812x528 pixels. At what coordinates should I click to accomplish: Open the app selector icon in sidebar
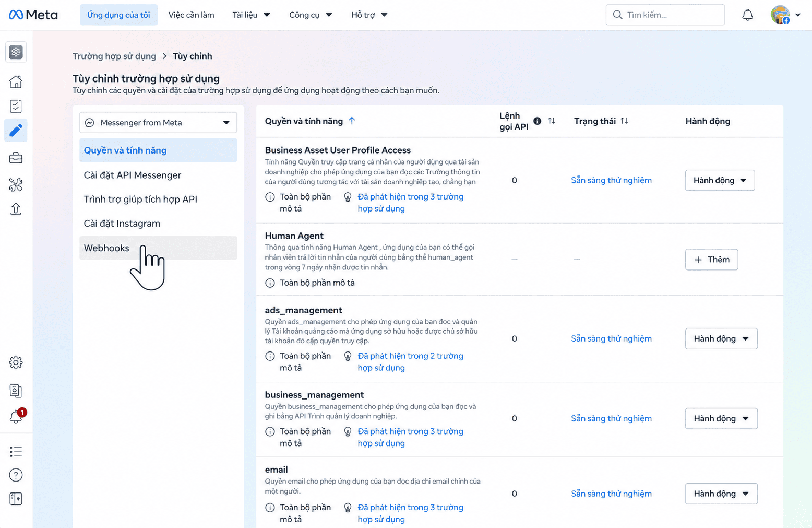pyautogui.click(x=16, y=52)
